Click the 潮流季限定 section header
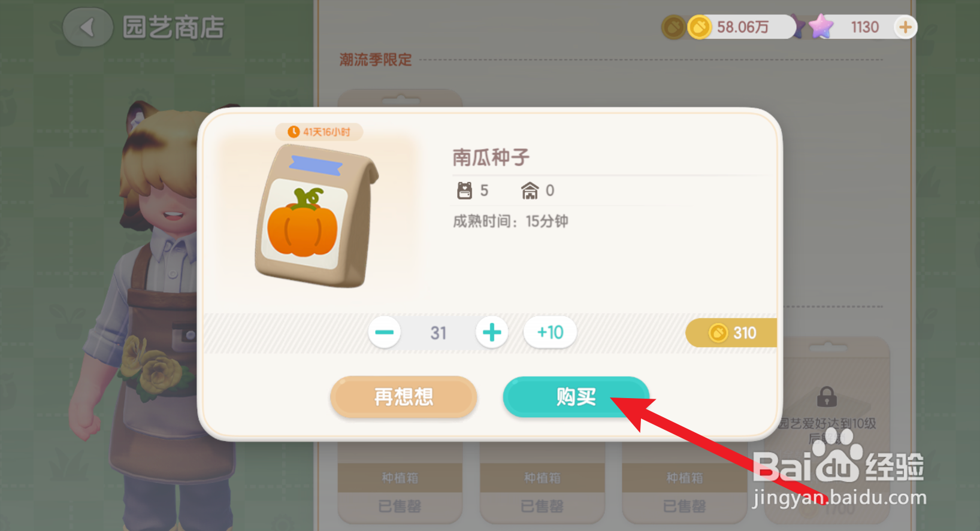 376,60
